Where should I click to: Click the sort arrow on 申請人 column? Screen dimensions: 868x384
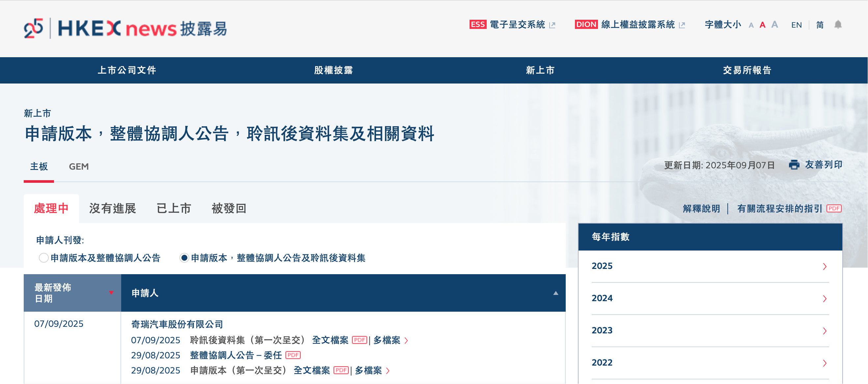click(x=556, y=293)
